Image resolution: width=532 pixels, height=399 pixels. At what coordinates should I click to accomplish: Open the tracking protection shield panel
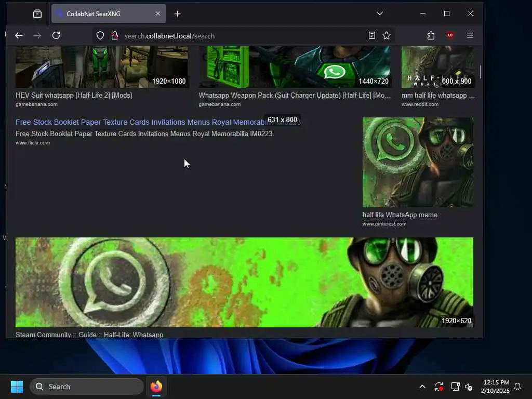[100, 36]
